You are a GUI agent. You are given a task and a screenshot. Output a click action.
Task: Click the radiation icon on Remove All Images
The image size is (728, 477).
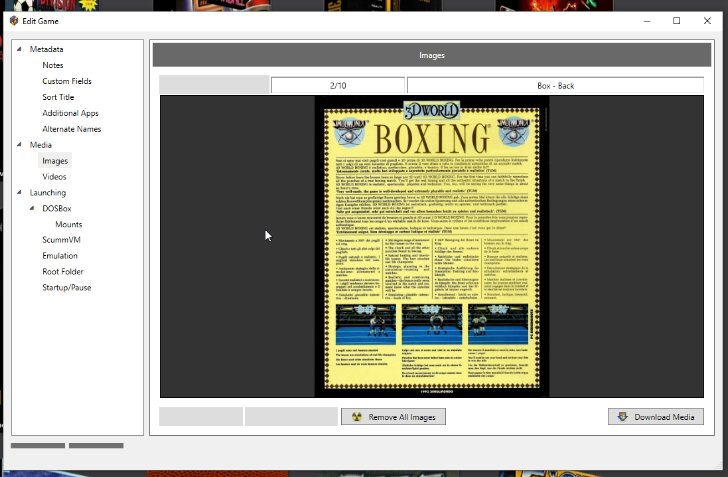pyautogui.click(x=357, y=417)
